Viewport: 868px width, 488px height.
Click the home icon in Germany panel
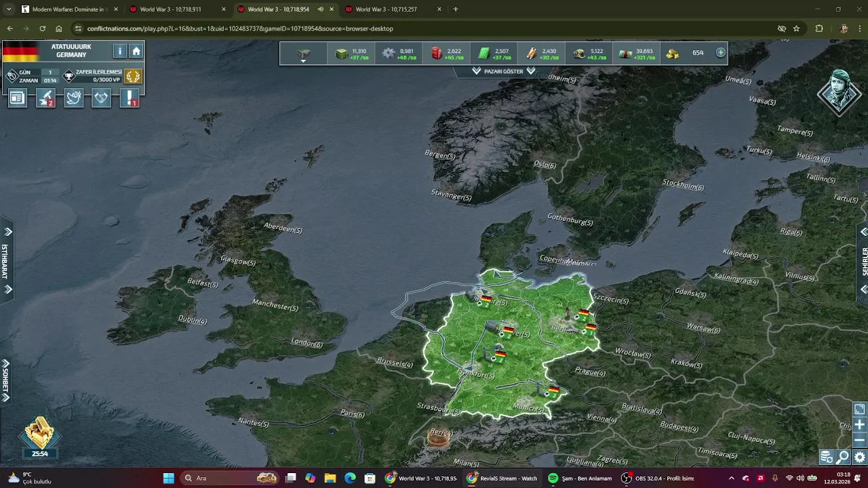[136, 51]
